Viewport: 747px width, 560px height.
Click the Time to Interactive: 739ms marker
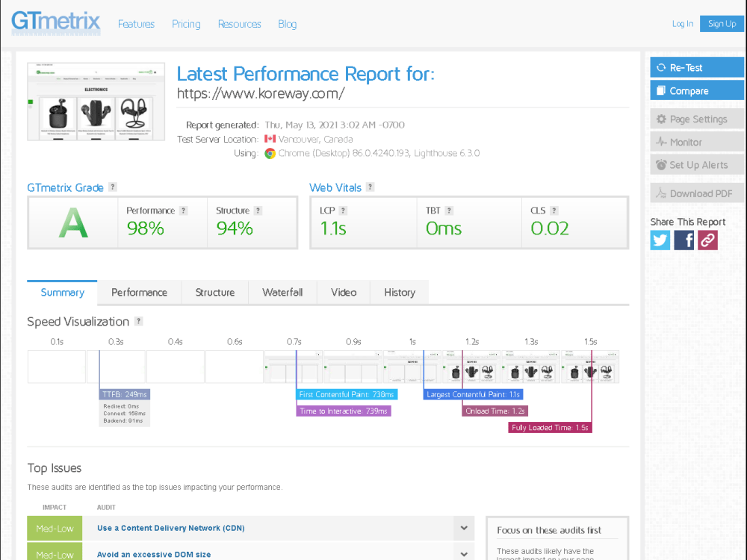pyautogui.click(x=344, y=411)
